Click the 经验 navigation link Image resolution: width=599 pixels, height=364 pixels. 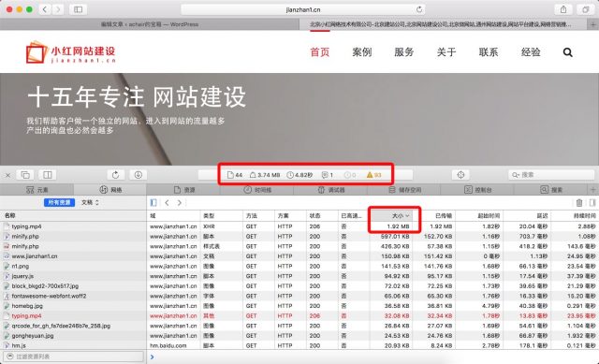[531, 52]
